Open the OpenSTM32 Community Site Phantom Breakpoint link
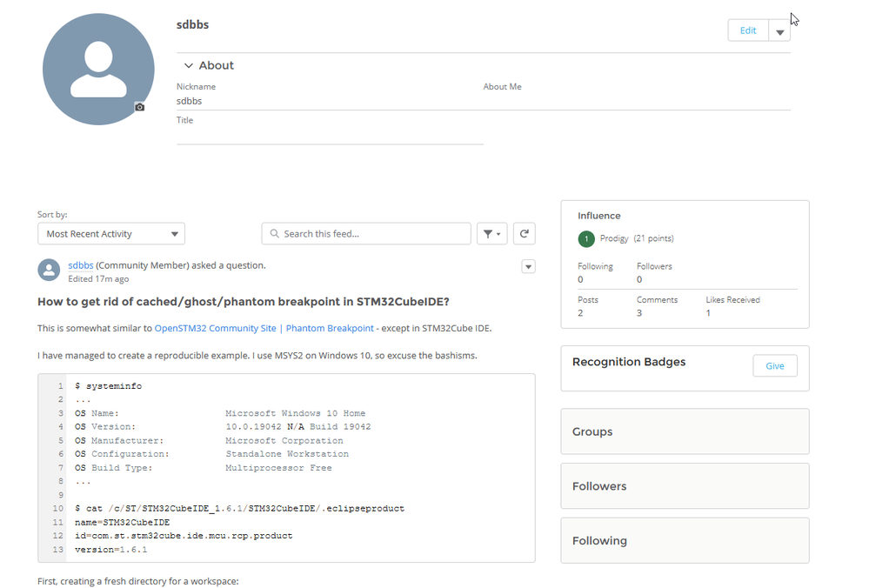This screenshot has width=869, height=588. click(264, 328)
